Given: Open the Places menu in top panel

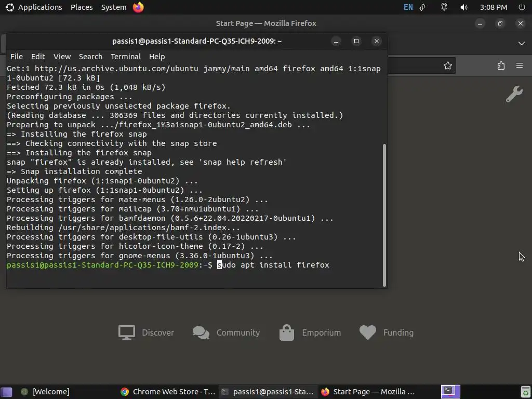Looking at the screenshot, I should (82, 7).
